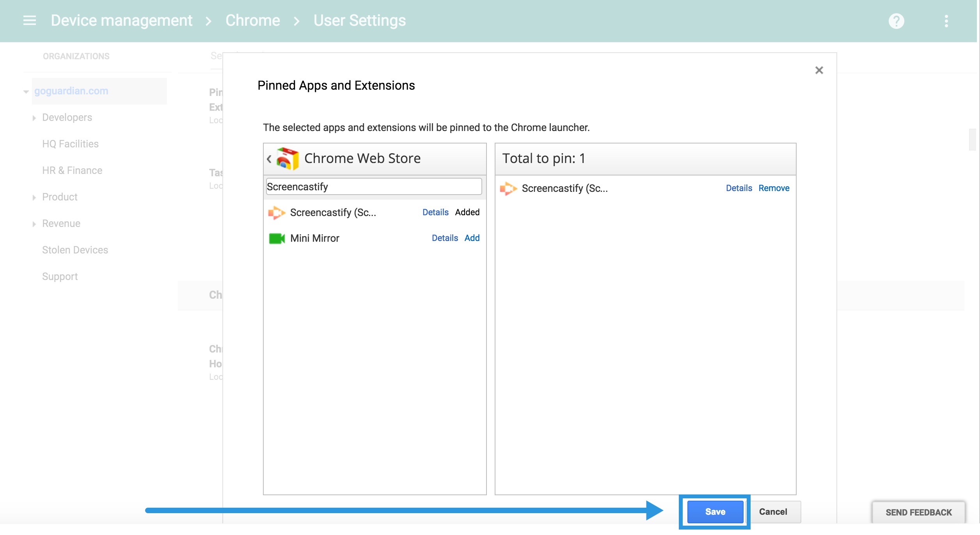
Task: Select the Revenue organization label
Action: [61, 223]
